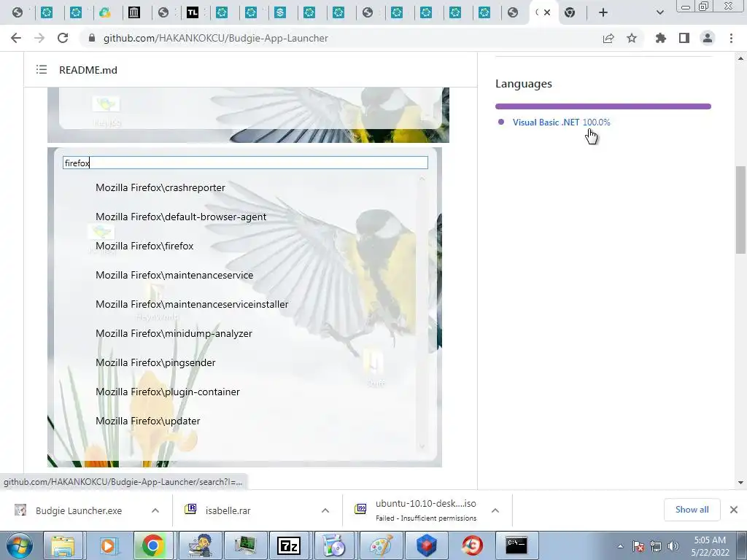Viewport: 747px width, 560px height.
Task: Open the Paint palette taskbar icon
Action: [x=381, y=545]
